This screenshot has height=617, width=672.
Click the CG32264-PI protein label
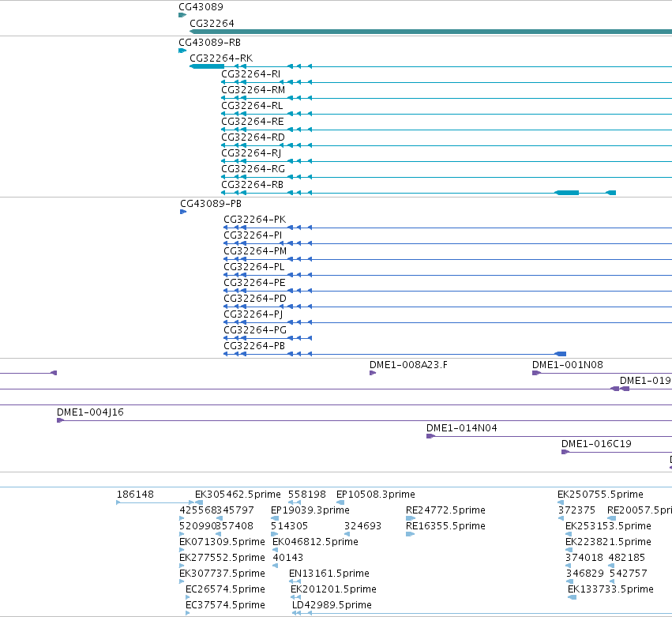click(253, 235)
